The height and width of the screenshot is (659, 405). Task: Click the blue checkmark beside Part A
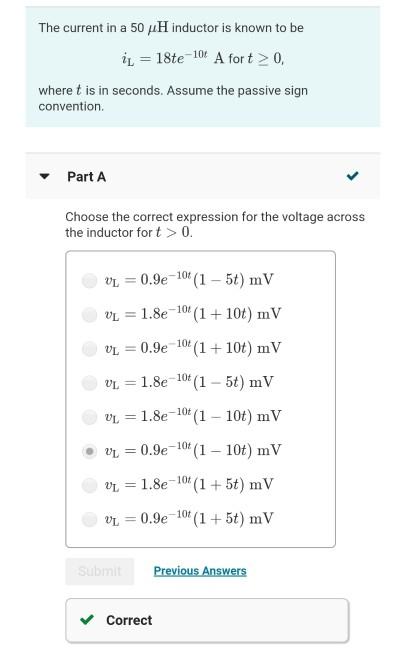click(352, 176)
